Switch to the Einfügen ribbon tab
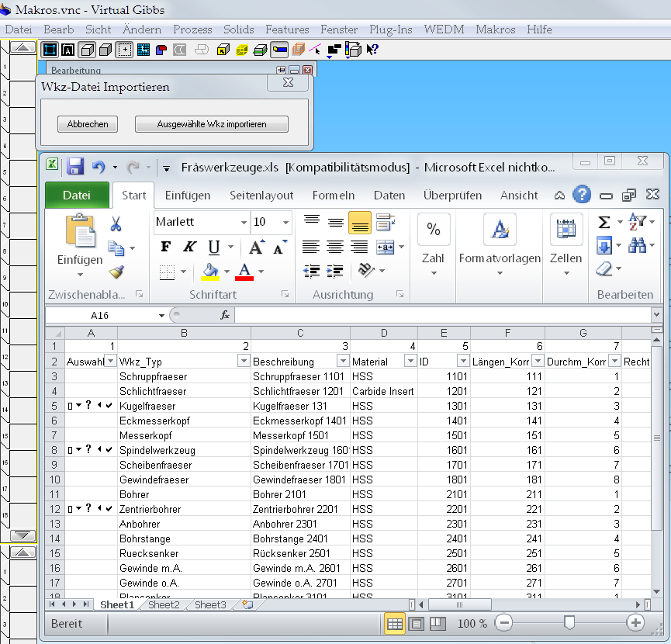This screenshot has width=671, height=644. [188, 195]
